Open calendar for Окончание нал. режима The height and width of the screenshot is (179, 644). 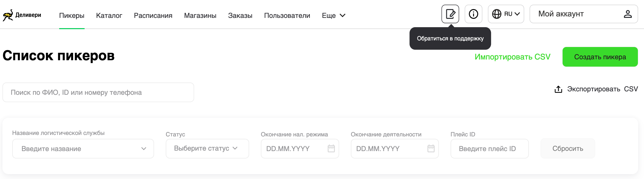(x=331, y=148)
